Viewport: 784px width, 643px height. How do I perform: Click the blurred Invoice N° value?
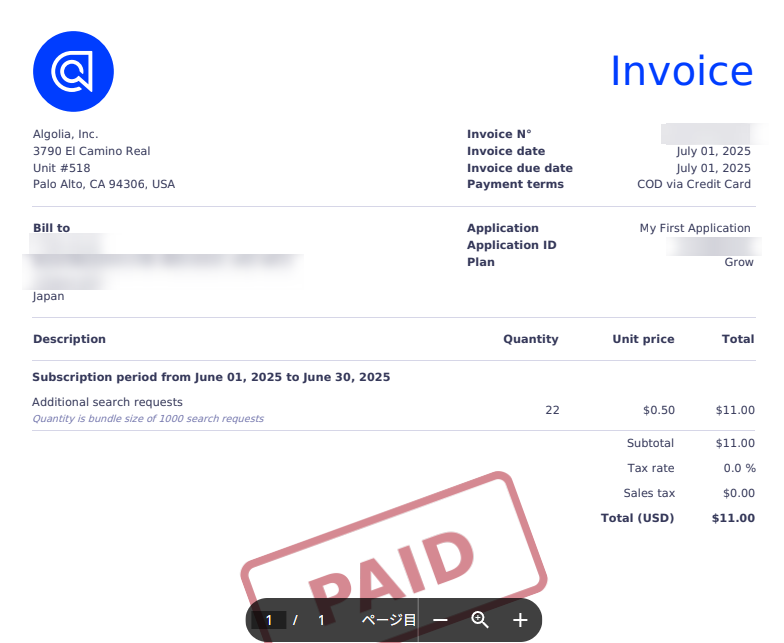pyautogui.click(x=705, y=134)
